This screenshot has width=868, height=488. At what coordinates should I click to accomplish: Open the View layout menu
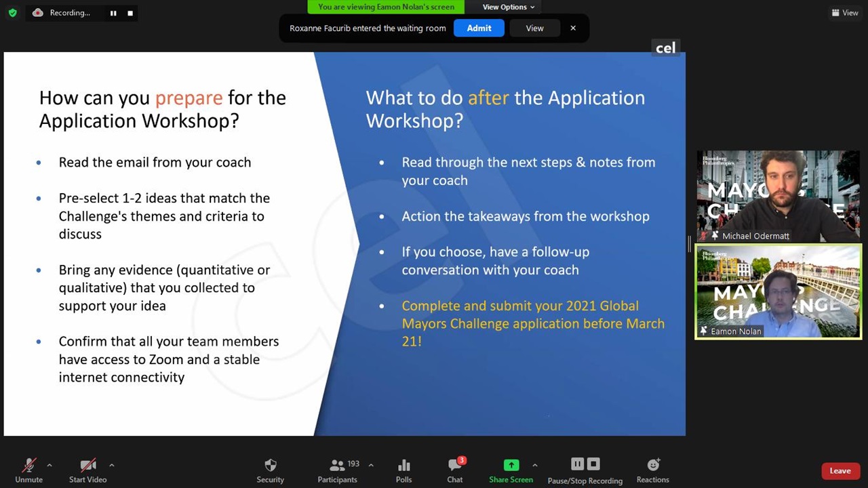click(x=845, y=13)
